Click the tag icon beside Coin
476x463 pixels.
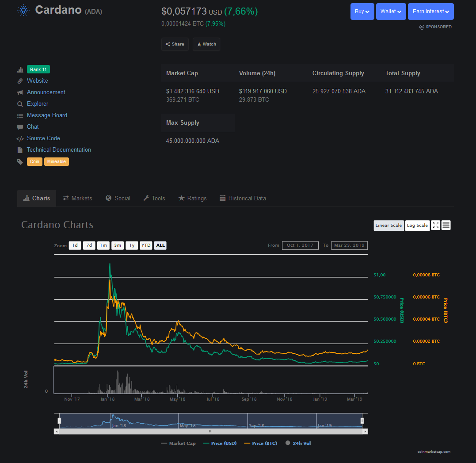click(x=20, y=161)
